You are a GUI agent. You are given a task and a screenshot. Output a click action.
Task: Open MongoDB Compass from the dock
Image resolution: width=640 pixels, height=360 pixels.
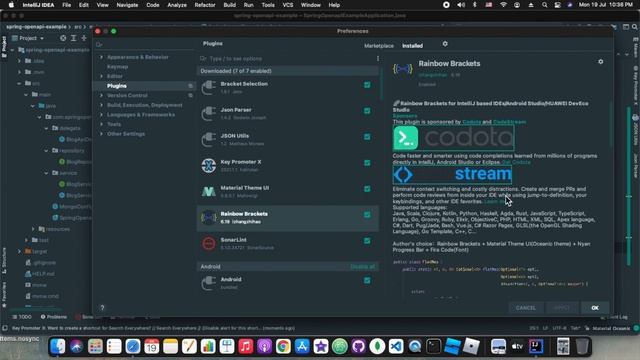(x=377, y=347)
